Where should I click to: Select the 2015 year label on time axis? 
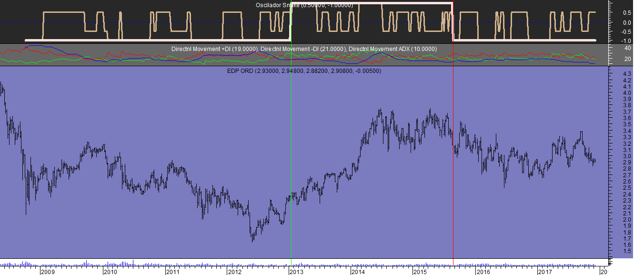click(421, 272)
